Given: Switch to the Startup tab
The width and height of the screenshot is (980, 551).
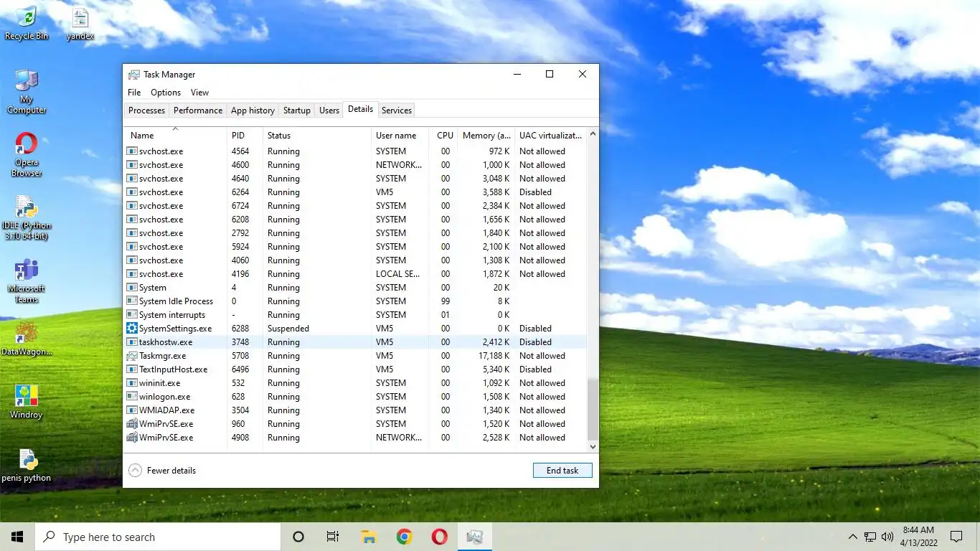Looking at the screenshot, I should coord(297,110).
